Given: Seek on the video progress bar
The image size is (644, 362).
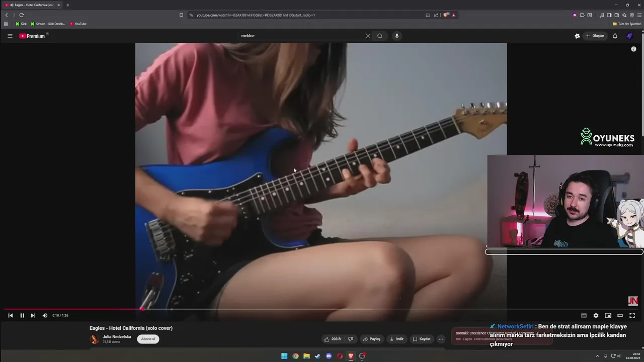Looking at the screenshot, I should coord(322,309).
